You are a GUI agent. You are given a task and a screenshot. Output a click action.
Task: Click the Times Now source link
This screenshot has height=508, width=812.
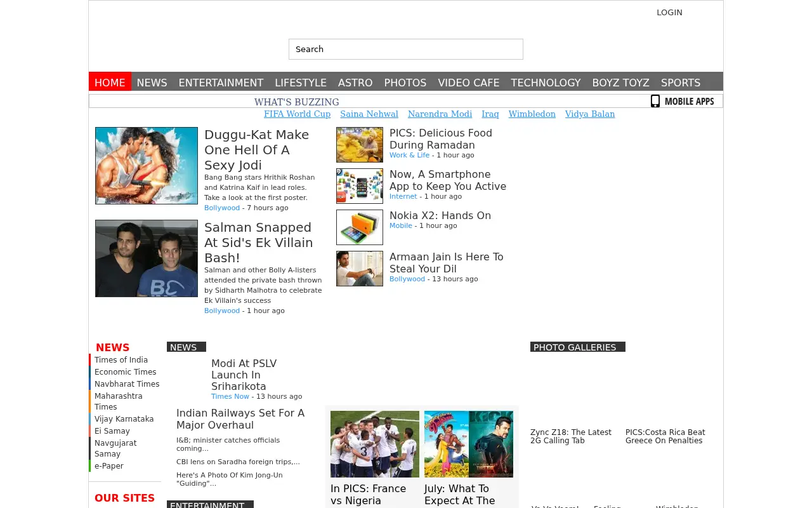point(230,396)
